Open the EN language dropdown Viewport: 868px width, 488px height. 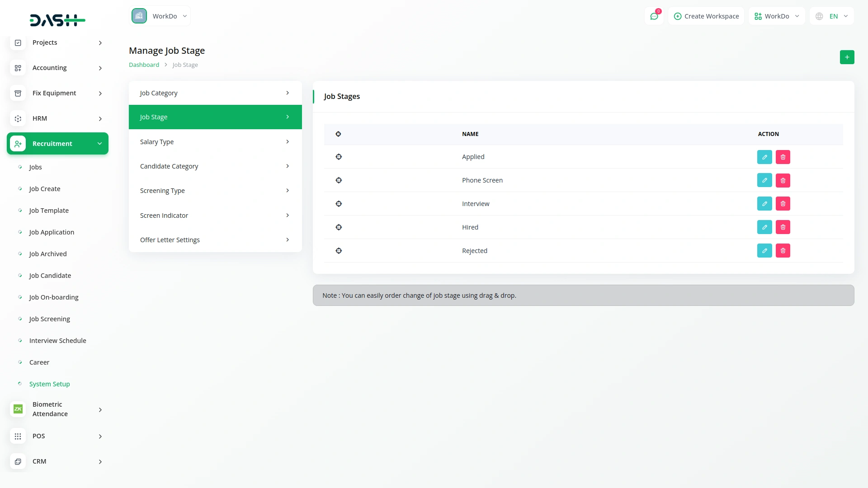tap(832, 16)
